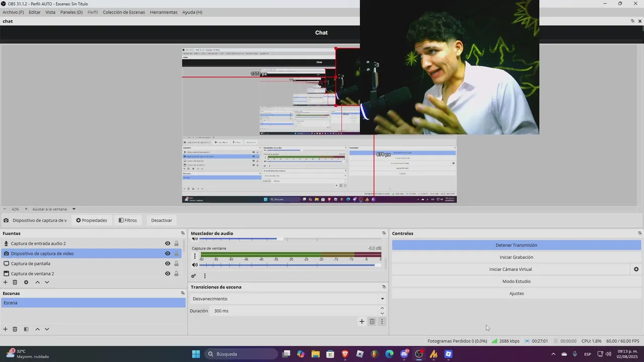Open the Desvanecimiento transition dropdown
Image resolution: width=644 pixels, height=362 pixels.
pos(288,299)
